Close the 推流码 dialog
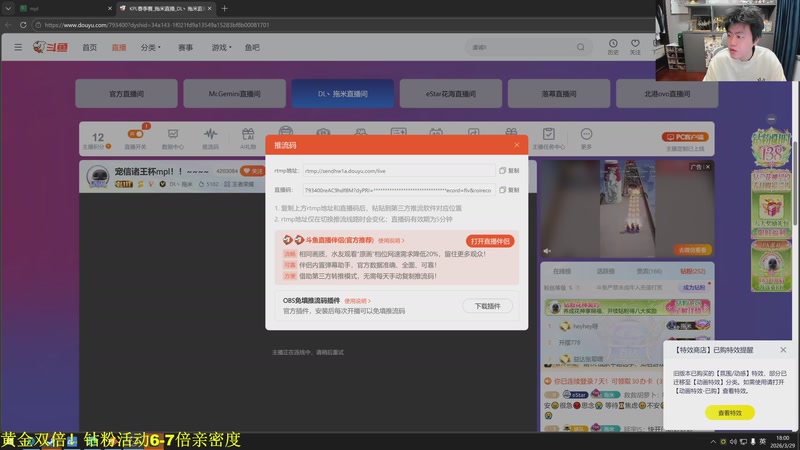 point(517,145)
